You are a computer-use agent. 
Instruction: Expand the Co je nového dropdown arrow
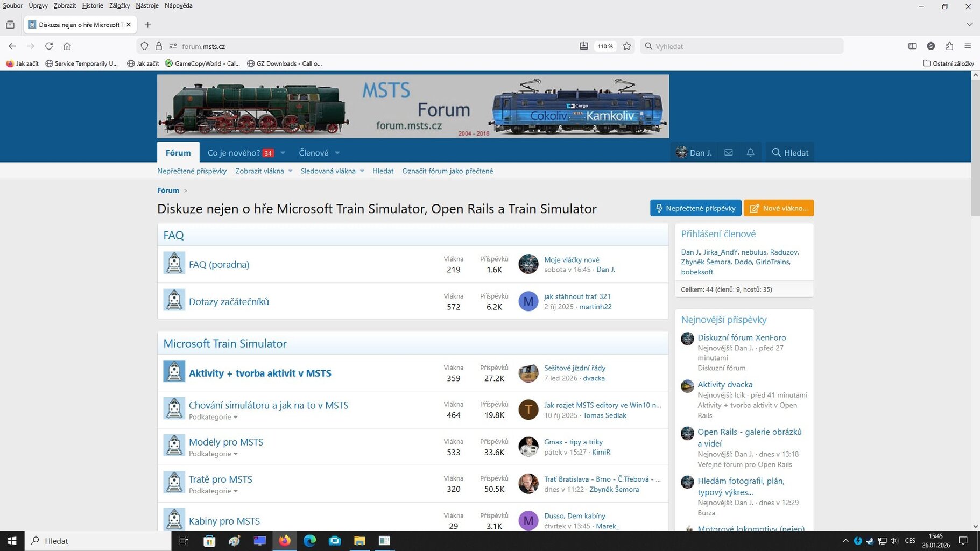pyautogui.click(x=283, y=153)
